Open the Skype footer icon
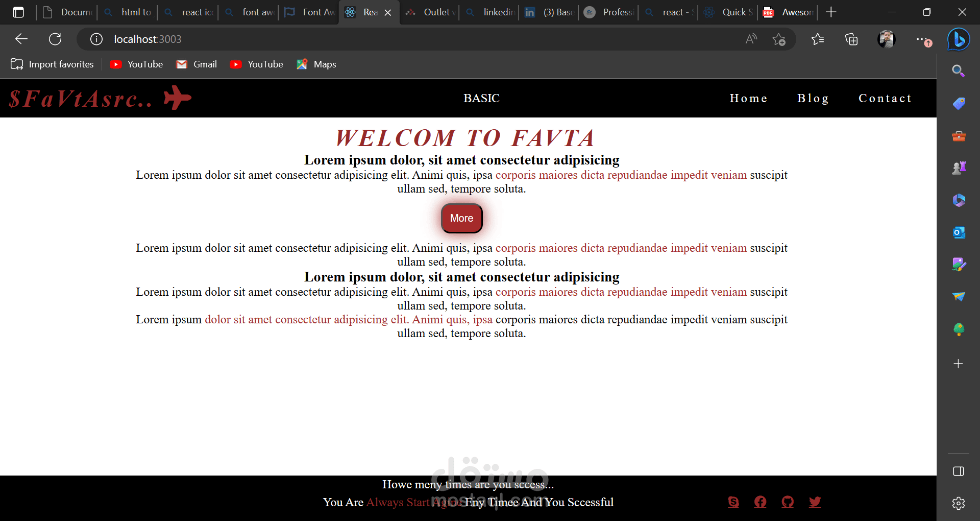This screenshot has height=521, width=980. pos(733,502)
